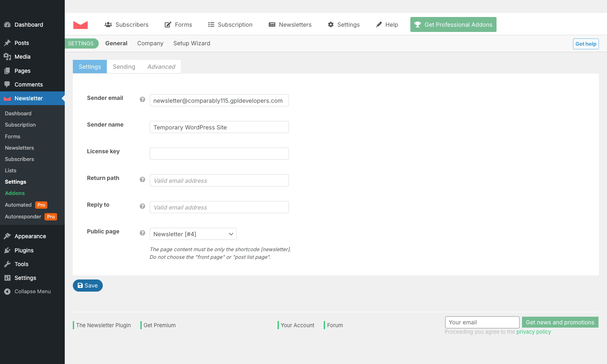Open The Newsletter Plugin footer link
The image size is (607, 364).
point(103,325)
